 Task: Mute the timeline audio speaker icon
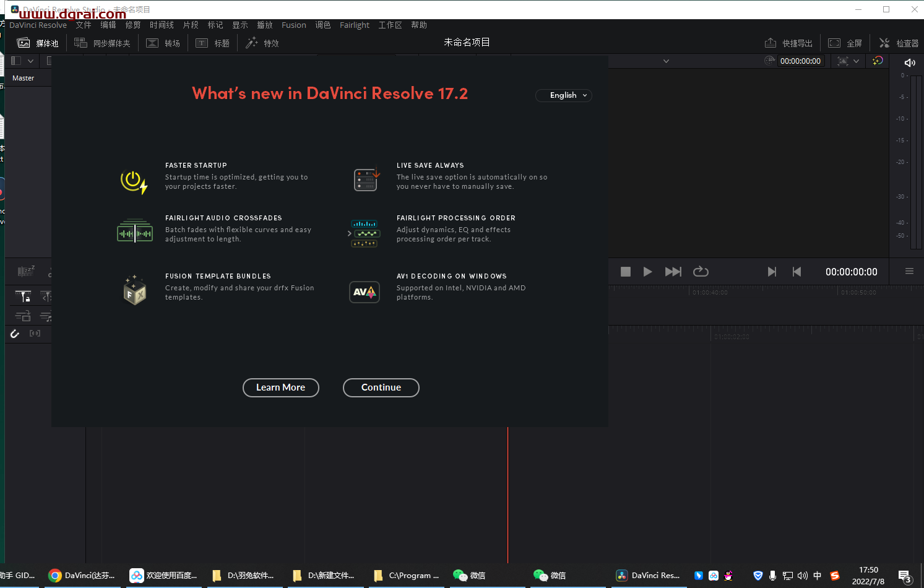pos(909,62)
